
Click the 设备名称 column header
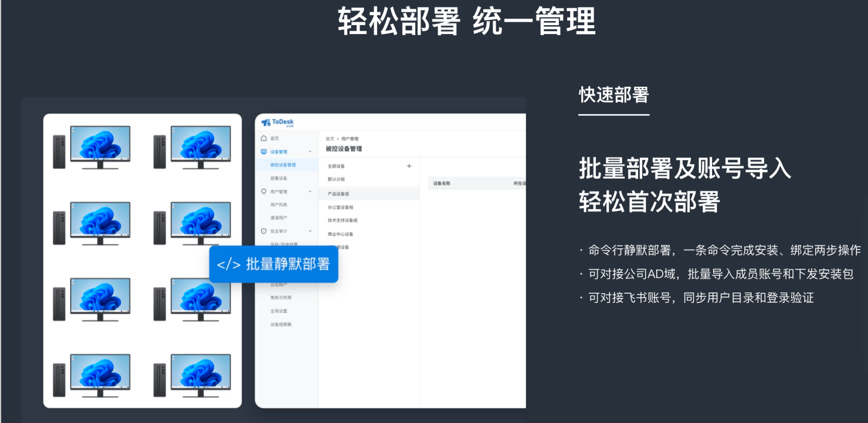coord(442,183)
